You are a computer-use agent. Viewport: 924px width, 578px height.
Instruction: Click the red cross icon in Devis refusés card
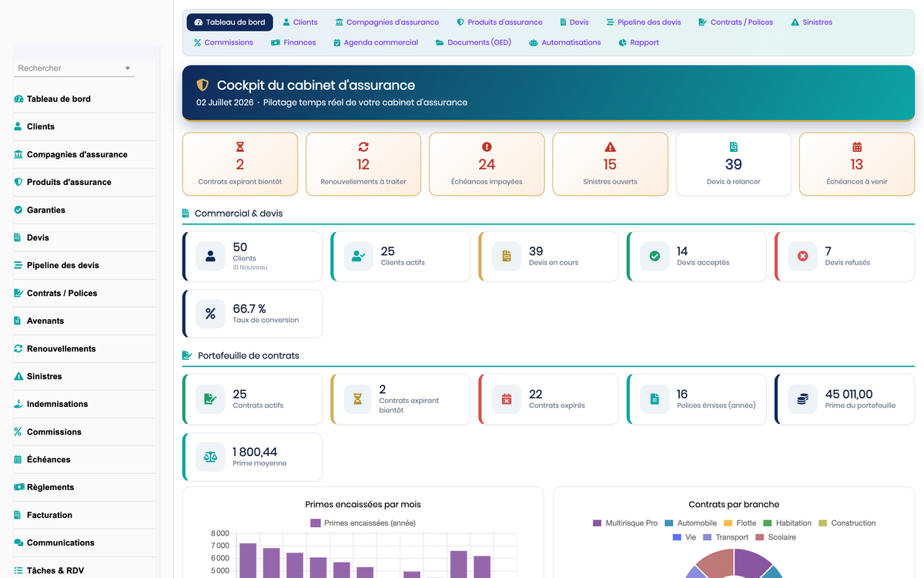[802, 256]
